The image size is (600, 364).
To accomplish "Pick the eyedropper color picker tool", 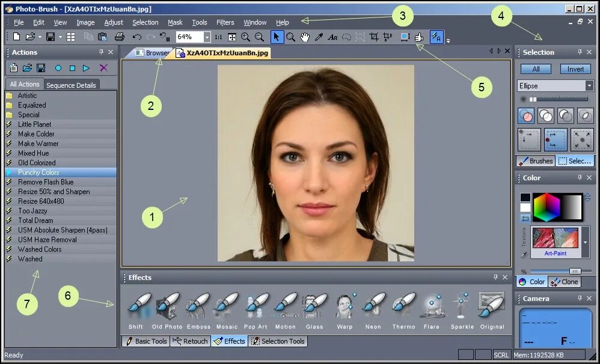I will (319, 37).
